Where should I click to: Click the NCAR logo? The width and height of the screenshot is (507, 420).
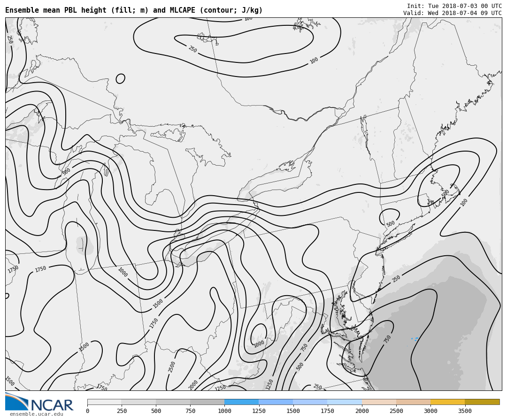[39, 402]
